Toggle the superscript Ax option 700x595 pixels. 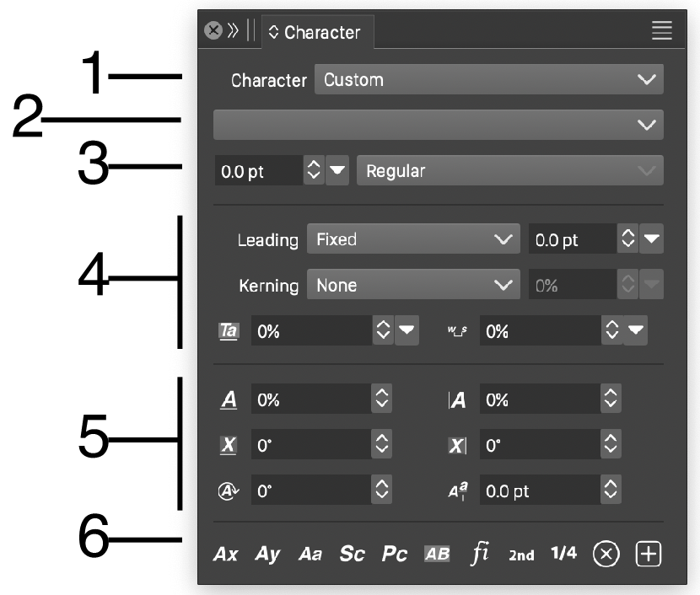225,554
